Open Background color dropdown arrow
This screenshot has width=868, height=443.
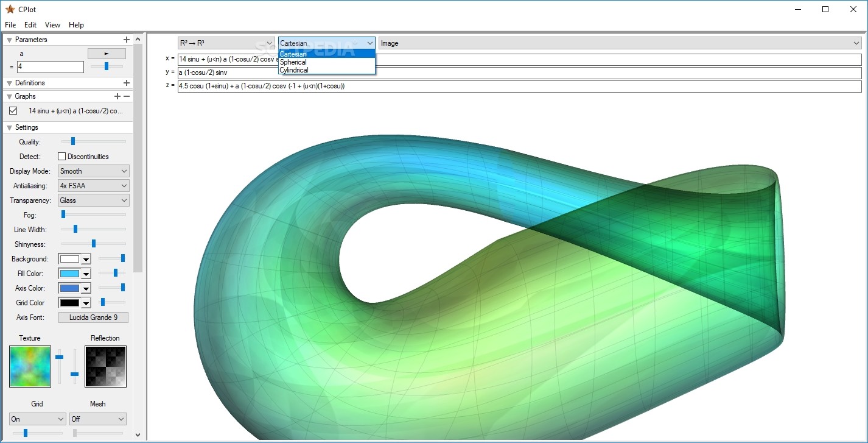(x=86, y=260)
